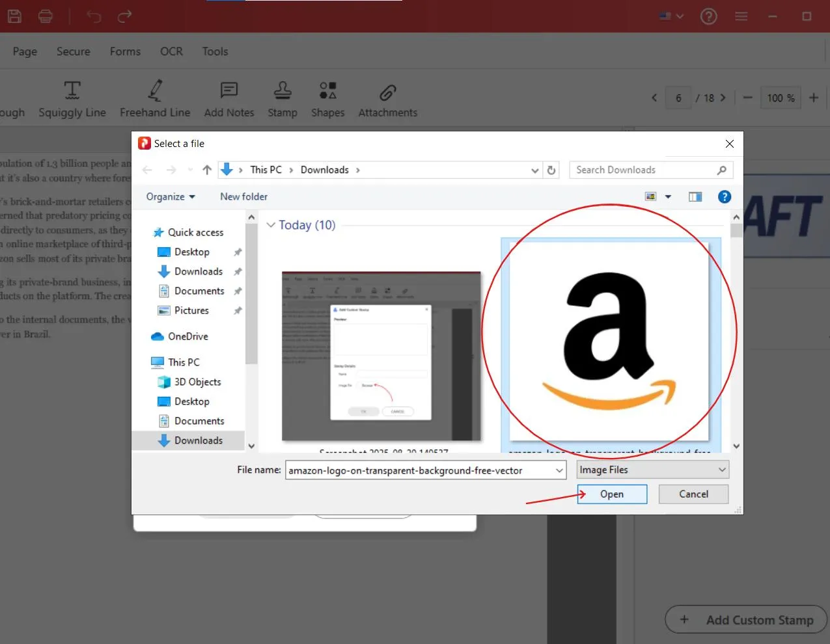Click the Add Notes icon
This screenshot has height=644, width=830.
[229, 90]
